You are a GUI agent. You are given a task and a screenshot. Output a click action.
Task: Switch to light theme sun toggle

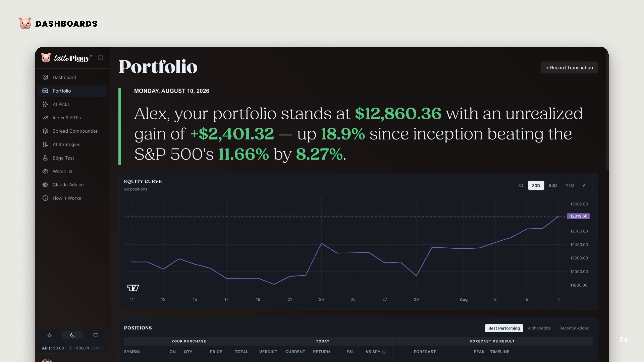[49, 335]
